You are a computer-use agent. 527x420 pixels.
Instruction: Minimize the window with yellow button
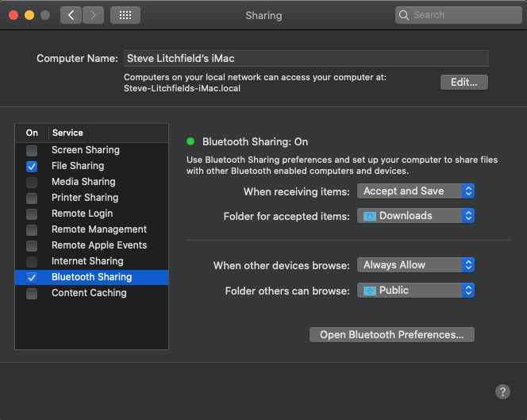click(x=29, y=15)
